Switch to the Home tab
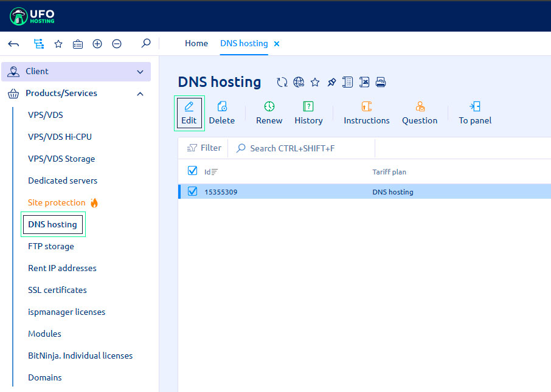551x392 pixels. [x=196, y=43]
